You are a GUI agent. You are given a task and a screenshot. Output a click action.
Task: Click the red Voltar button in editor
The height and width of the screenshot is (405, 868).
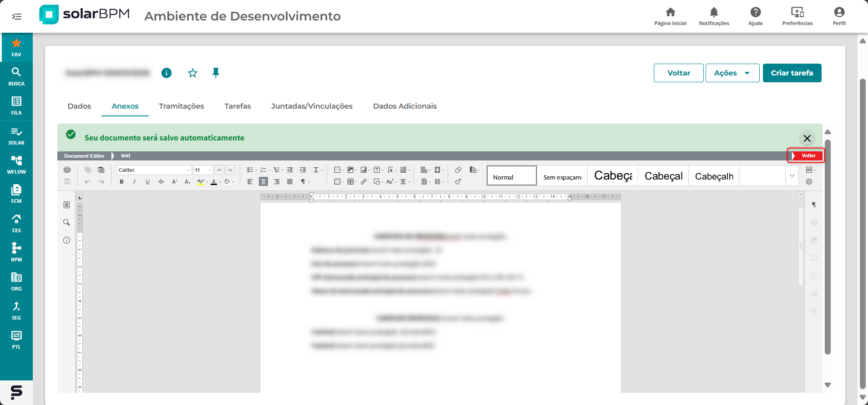[806, 155]
